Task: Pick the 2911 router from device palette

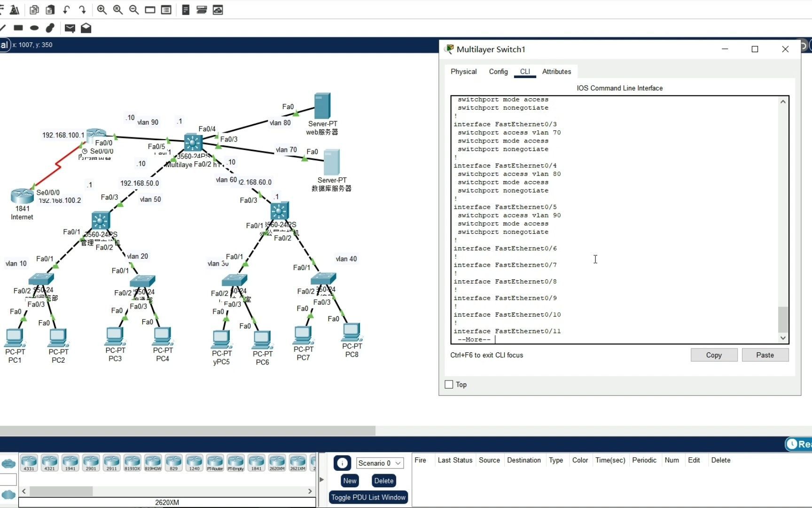Action: 112,463
